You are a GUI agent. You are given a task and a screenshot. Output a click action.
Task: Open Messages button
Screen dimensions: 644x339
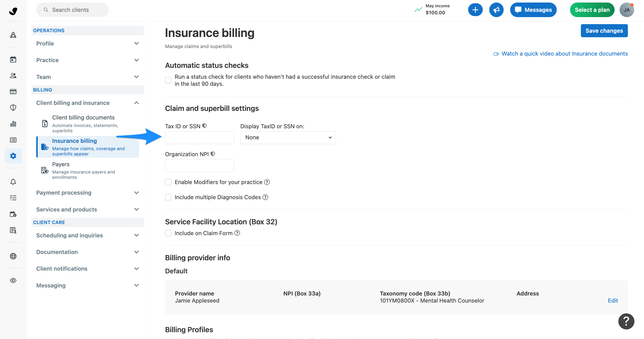[x=533, y=10]
